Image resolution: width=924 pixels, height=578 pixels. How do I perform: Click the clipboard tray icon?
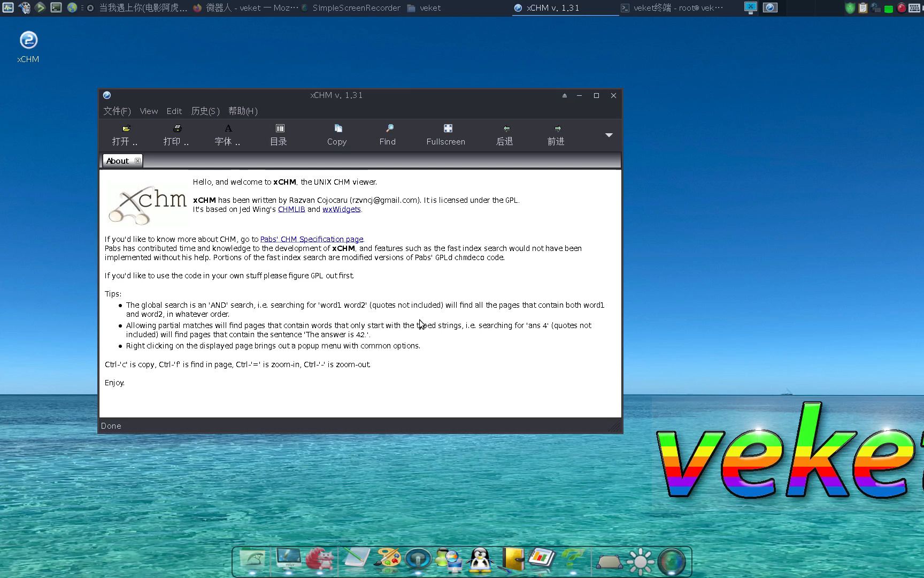[863, 8]
